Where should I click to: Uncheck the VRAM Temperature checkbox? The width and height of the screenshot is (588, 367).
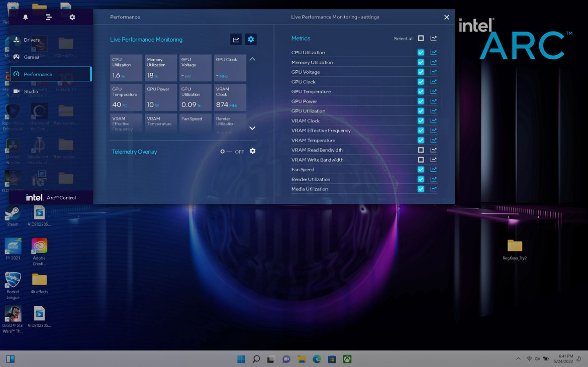(x=421, y=140)
